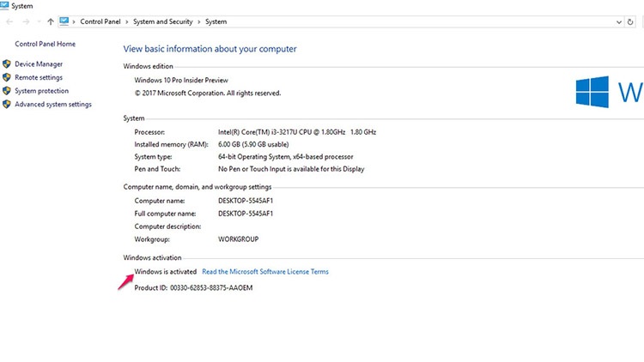Click Device Manager shield icon
Image resolution: width=644 pixels, height=362 pixels.
click(7, 64)
